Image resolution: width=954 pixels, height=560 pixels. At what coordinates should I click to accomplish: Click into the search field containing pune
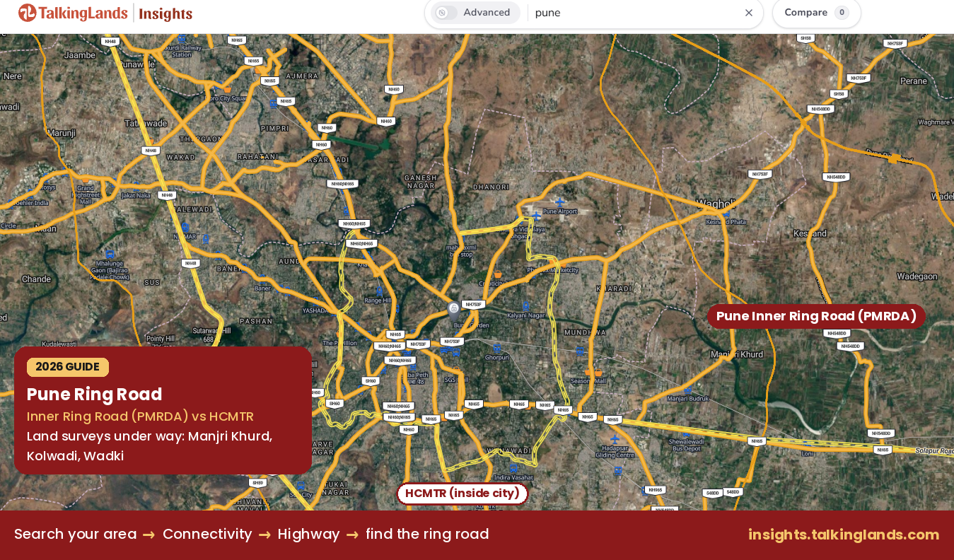pyautogui.click(x=635, y=13)
